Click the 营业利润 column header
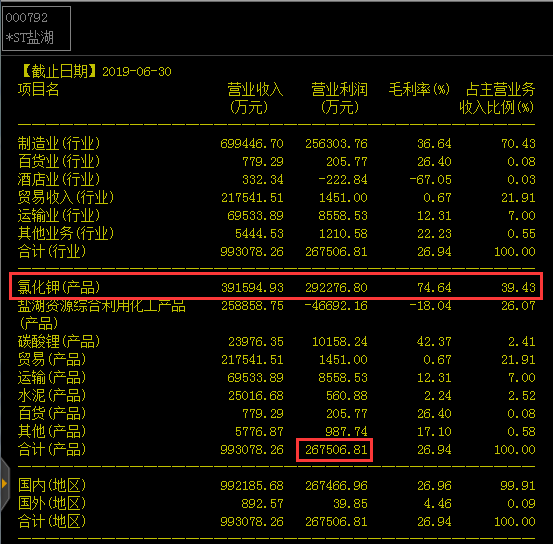The height and width of the screenshot is (544, 553). [x=339, y=98]
